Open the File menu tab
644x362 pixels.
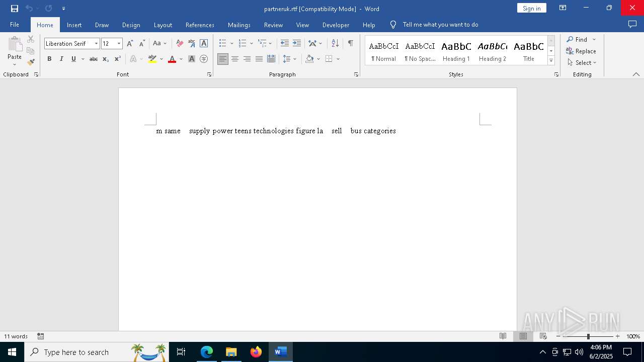[x=15, y=25]
